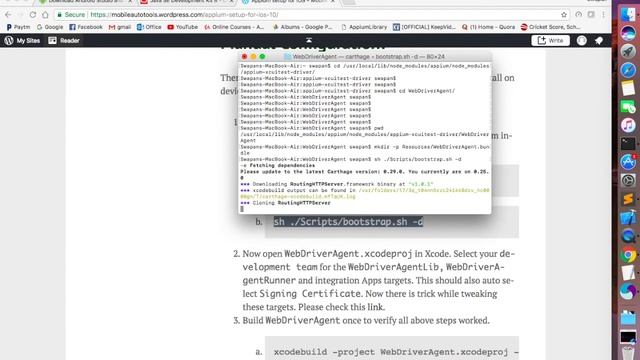Open FaceTime from the Dock
The height and width of the screenshot is (360, 640).
(628, 107)
